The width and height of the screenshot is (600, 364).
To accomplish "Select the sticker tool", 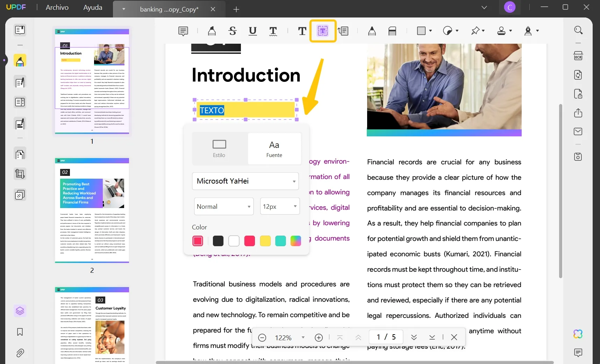I will (448, 31).
